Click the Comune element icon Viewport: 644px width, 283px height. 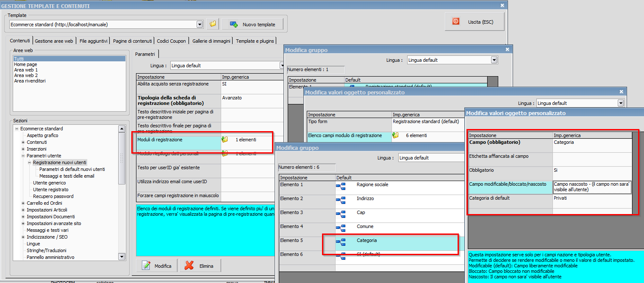(x=341, y=228)
